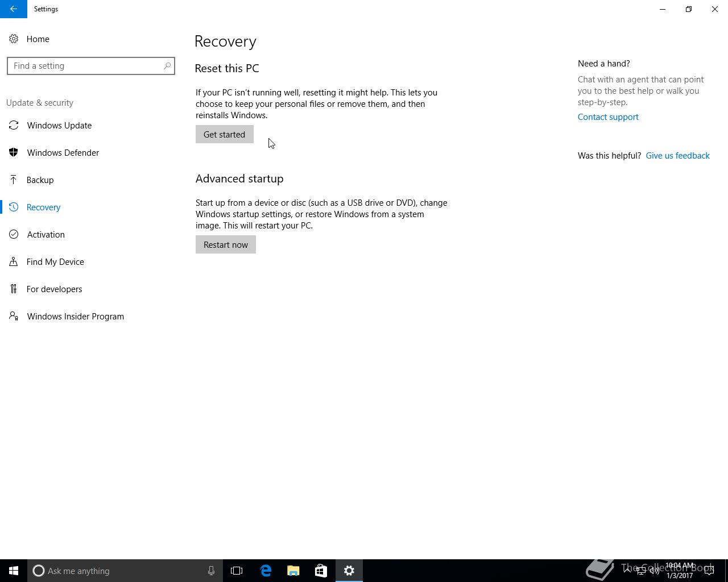Open the Home gear icon
Image resolution: width=728 pixels, height=582 pixels.
click(x=14, y=39)
